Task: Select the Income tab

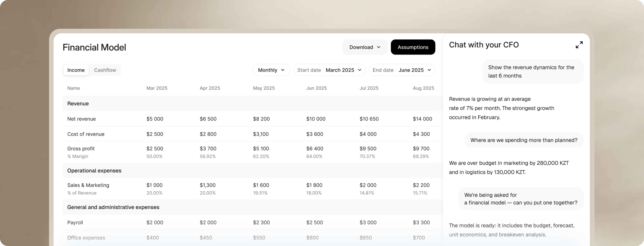Action: [x=76, y=70]
